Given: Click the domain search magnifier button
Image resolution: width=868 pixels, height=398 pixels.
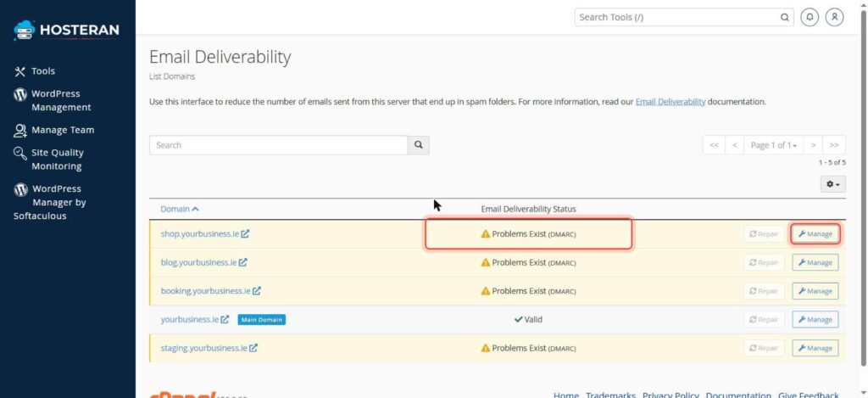Looking at the screenshot, I should [419, 145].
